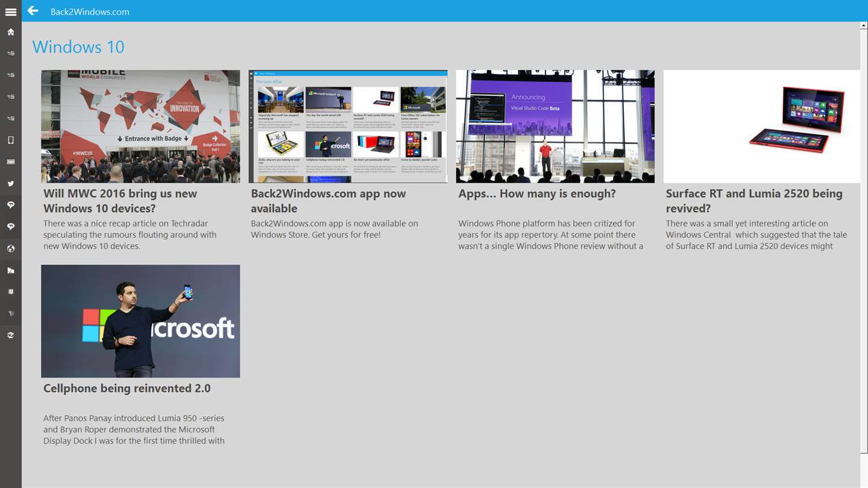Open the Home icon in the sidebar
The height and width of the screenshot is (488, 868).
click(11, 32)
